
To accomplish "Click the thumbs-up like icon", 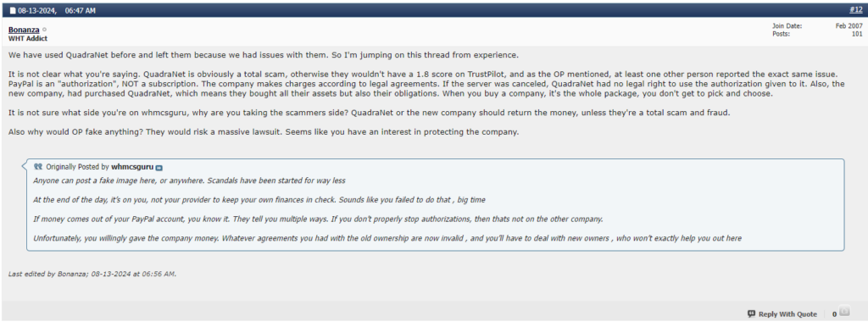I will tap(844, 312).
